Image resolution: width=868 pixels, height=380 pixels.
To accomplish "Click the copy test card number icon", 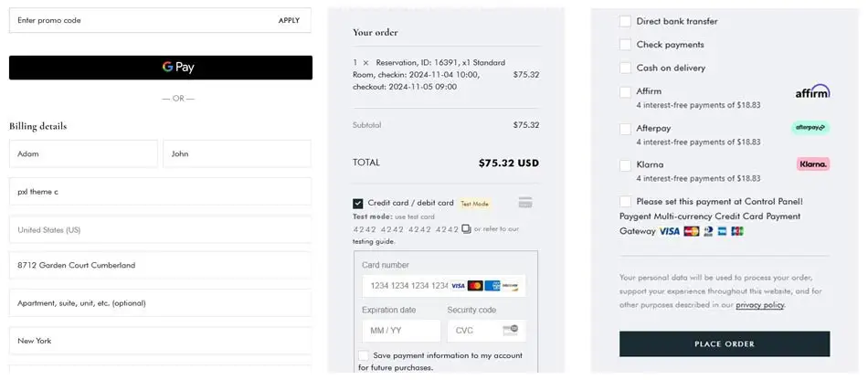I will pos(466,229).
